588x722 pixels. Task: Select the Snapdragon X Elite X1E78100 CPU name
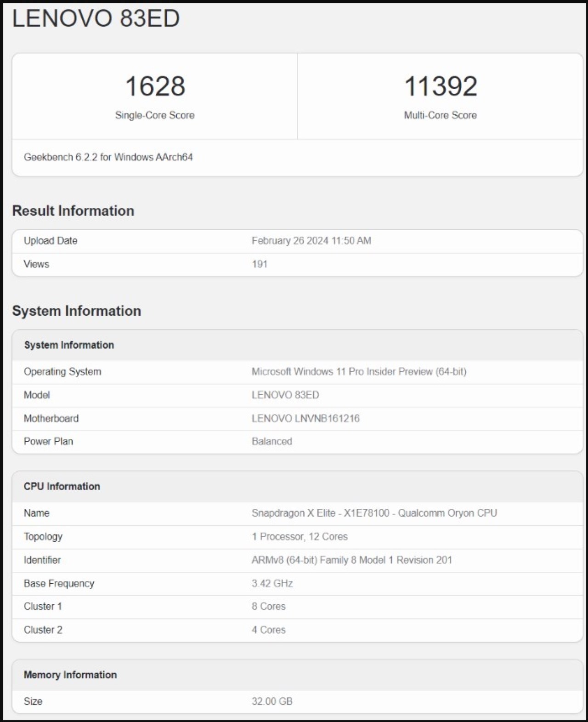[374, 513]
